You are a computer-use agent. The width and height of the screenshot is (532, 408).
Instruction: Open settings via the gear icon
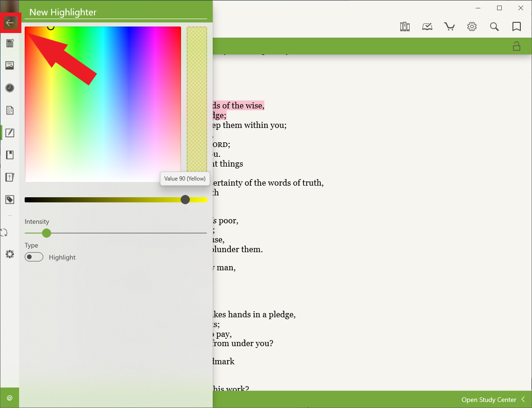472,27
